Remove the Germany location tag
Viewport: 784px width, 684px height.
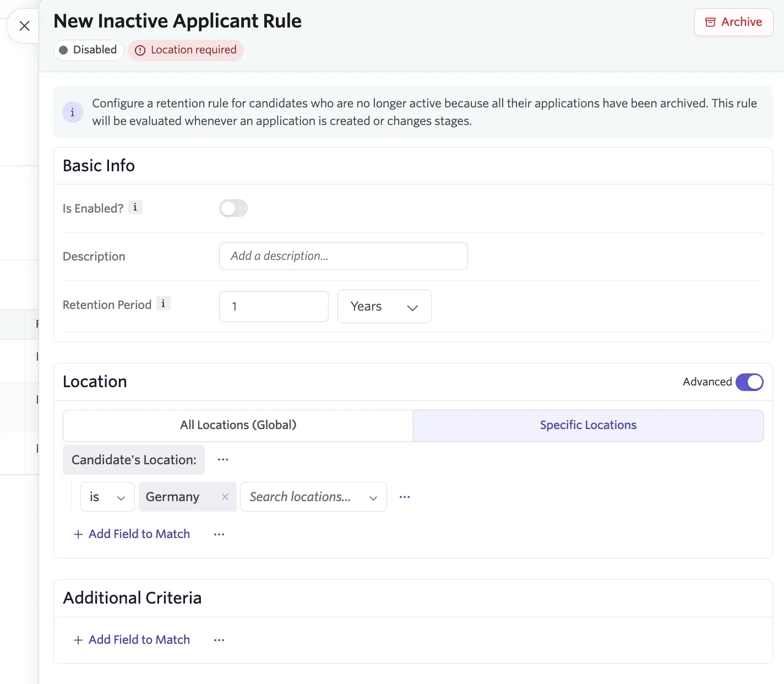225,497
